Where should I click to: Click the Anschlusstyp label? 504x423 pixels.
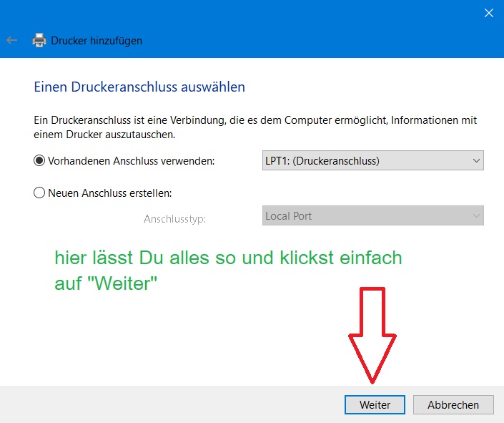tap(174, 219)
